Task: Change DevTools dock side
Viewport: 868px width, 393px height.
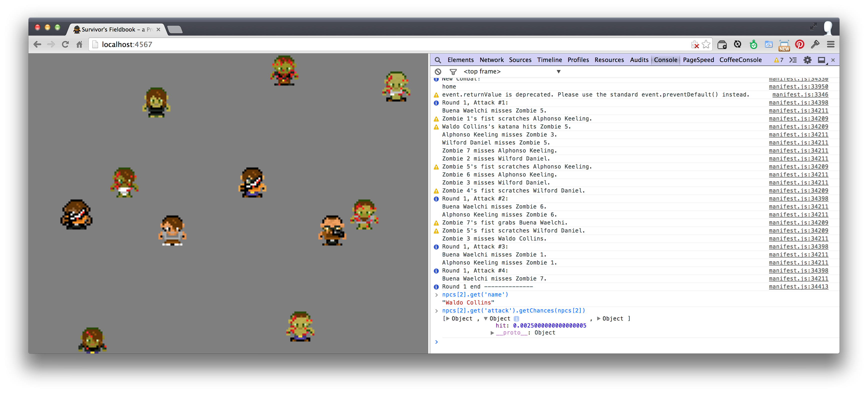Action: click(x=822, y=60)
